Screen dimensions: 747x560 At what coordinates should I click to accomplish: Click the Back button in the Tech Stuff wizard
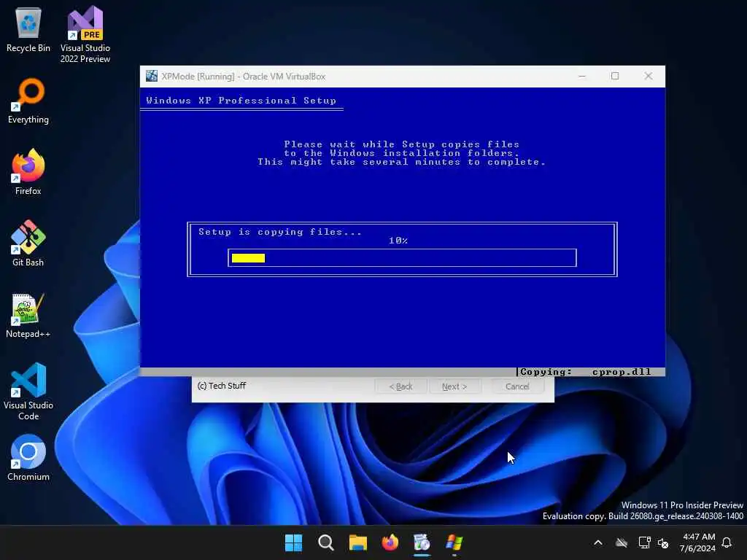point(400,386)
